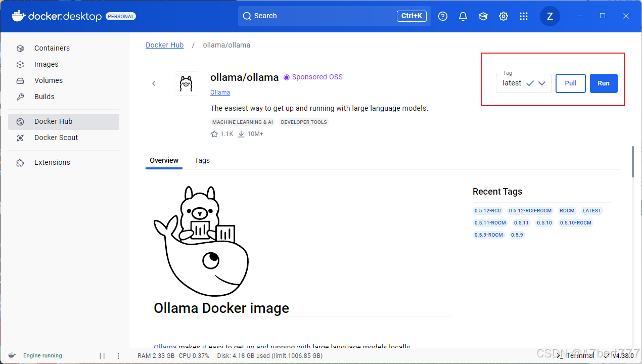Click the ollama llama logo thumbnail

186,83
